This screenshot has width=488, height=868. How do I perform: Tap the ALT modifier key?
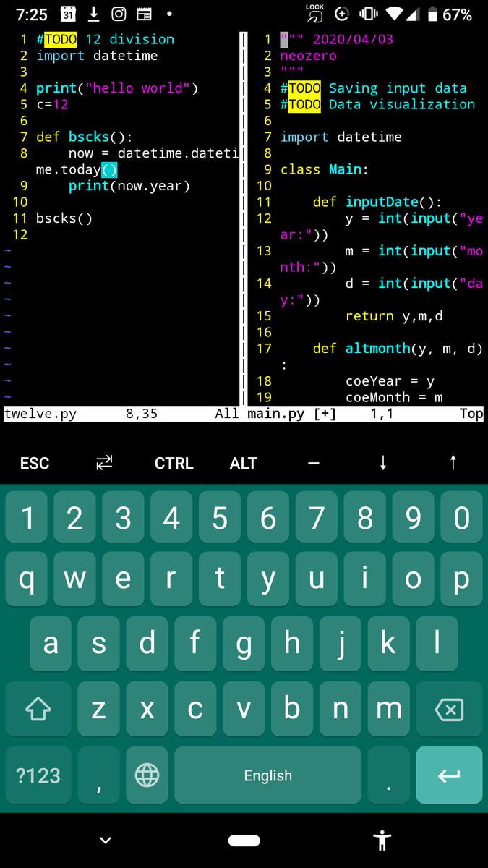point(244,464)
